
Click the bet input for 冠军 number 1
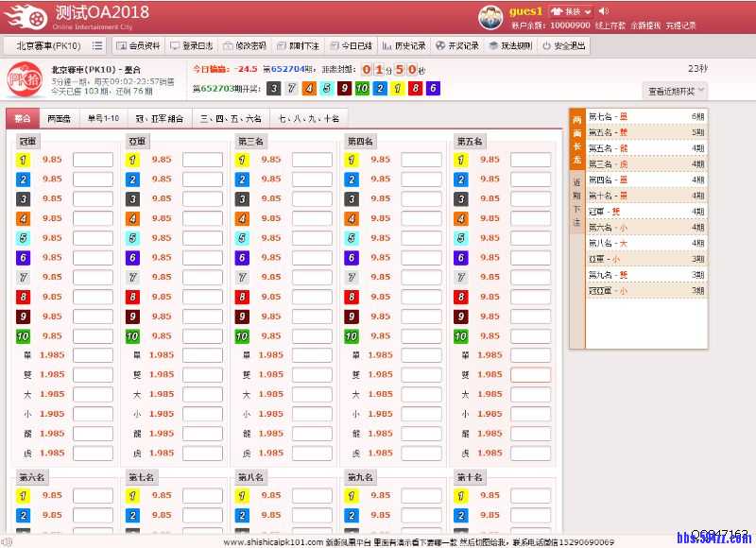click(x=93, y=160)
